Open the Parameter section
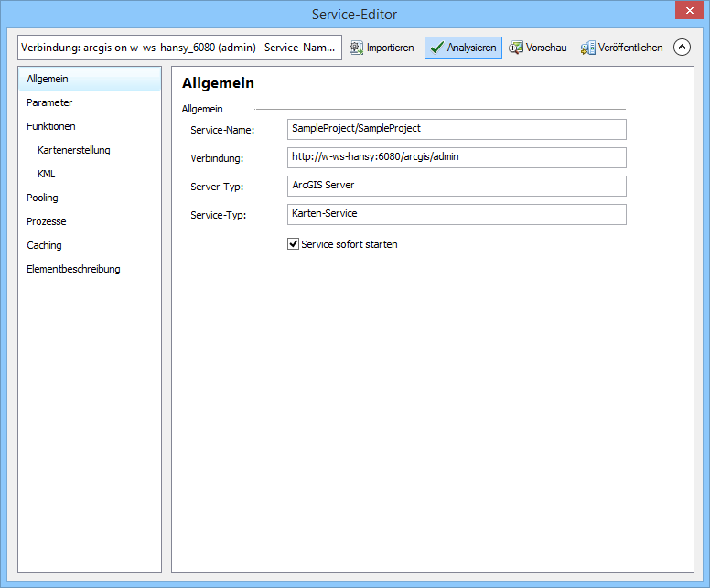Viewport: 710px width, 588px height. tap(49, 102)
